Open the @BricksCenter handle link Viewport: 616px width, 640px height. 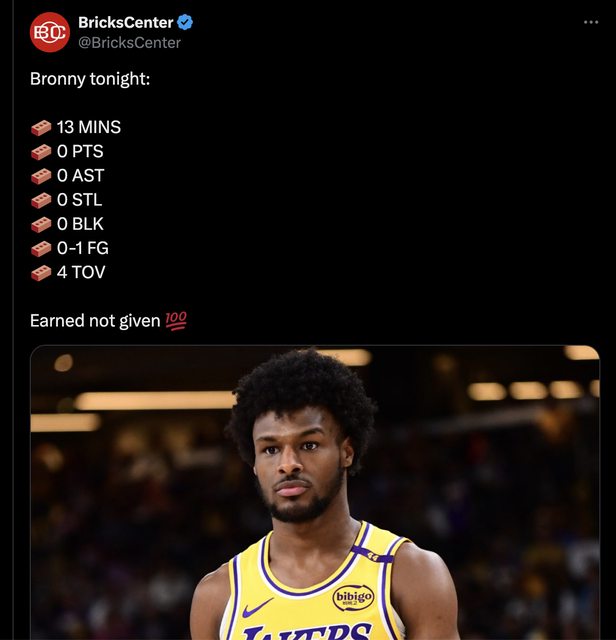coord(129,43)
